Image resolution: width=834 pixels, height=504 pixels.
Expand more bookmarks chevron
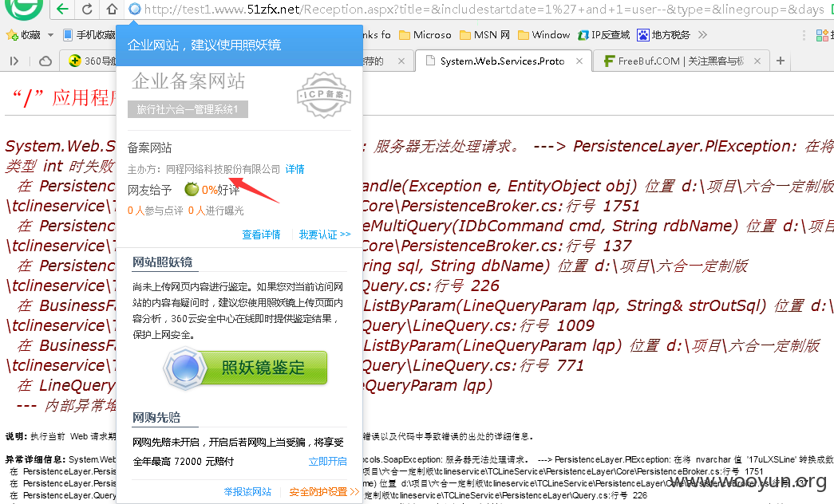click(702, 35)
